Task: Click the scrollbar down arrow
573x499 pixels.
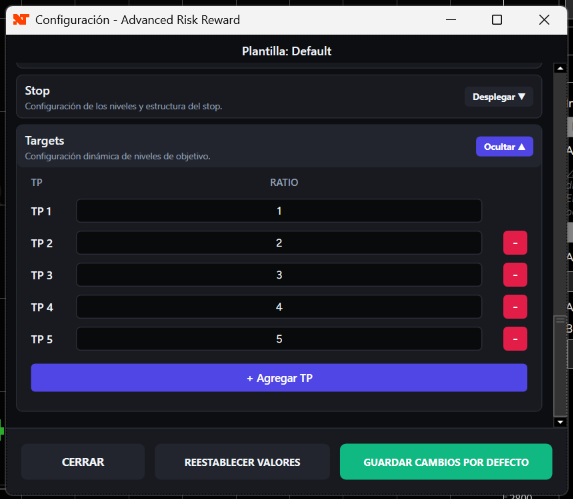Action: pos(560,422)
